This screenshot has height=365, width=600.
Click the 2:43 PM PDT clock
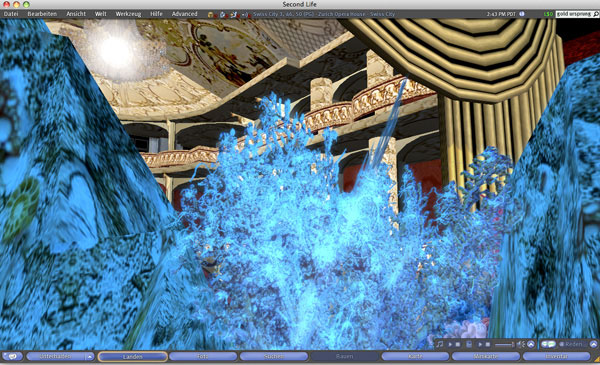coord(501,14)
